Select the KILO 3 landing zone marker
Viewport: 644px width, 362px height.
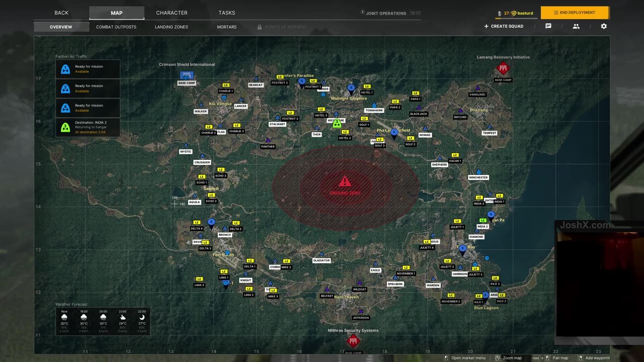point(495,278)
